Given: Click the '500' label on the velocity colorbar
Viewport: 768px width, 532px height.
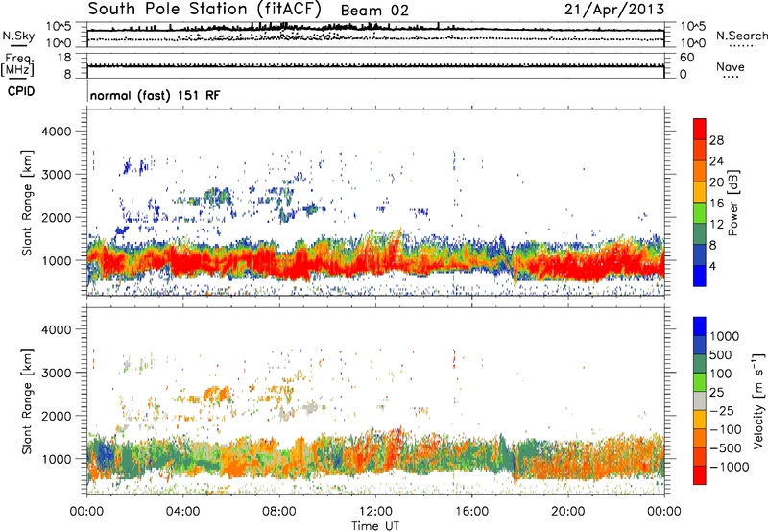Looking at the screenshot, I should pos(721,355).
